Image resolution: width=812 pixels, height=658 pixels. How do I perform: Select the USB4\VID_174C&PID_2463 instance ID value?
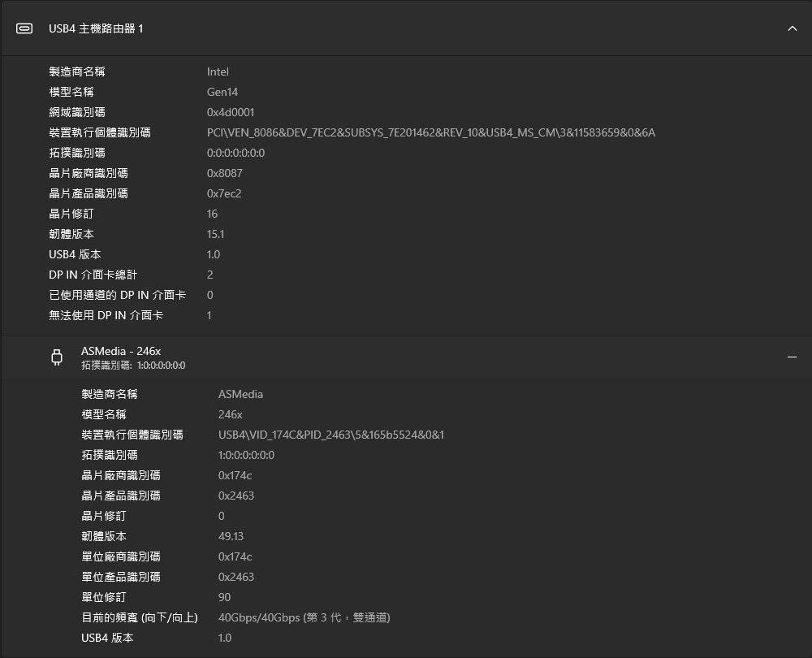331,435
